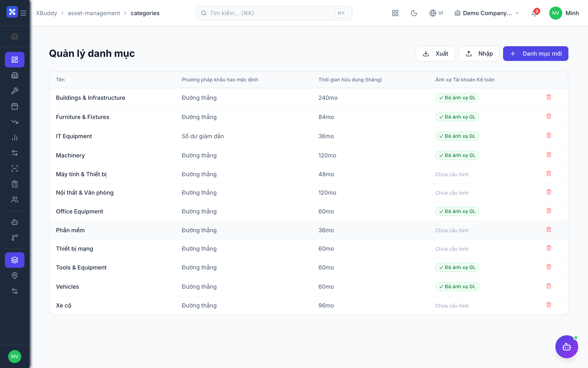Image resolution: width=588 pixels, height=368 pixels.
Task: Open the clipboard list icon in sidebar
Action: [14, 184]
